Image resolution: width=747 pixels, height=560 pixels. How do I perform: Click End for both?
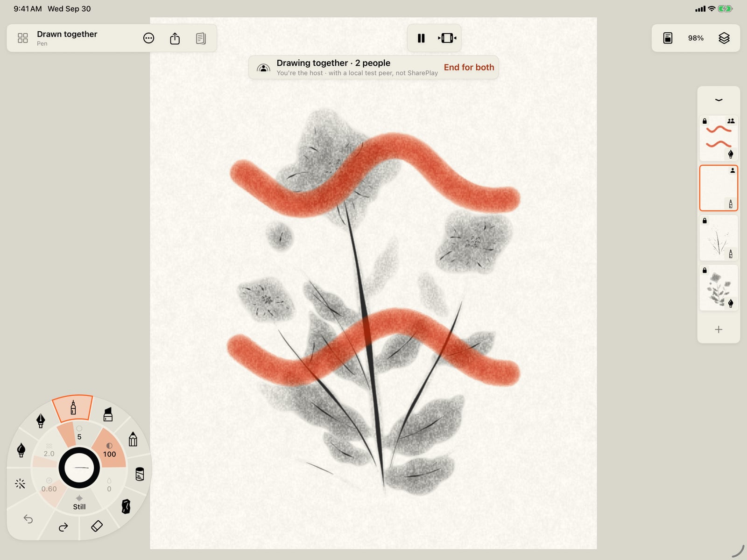469,67
